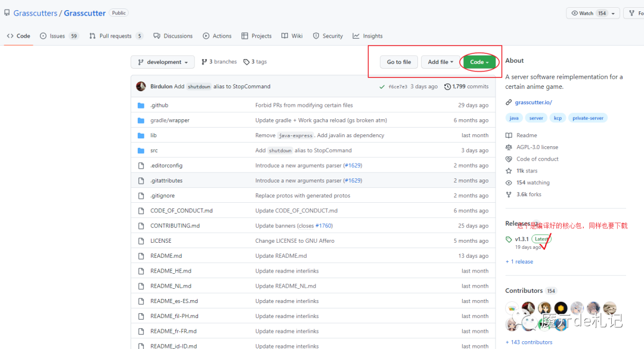This screenshot has width=644, height=349.
Task: Go to the Discussions tab
Action: [173, 36]
